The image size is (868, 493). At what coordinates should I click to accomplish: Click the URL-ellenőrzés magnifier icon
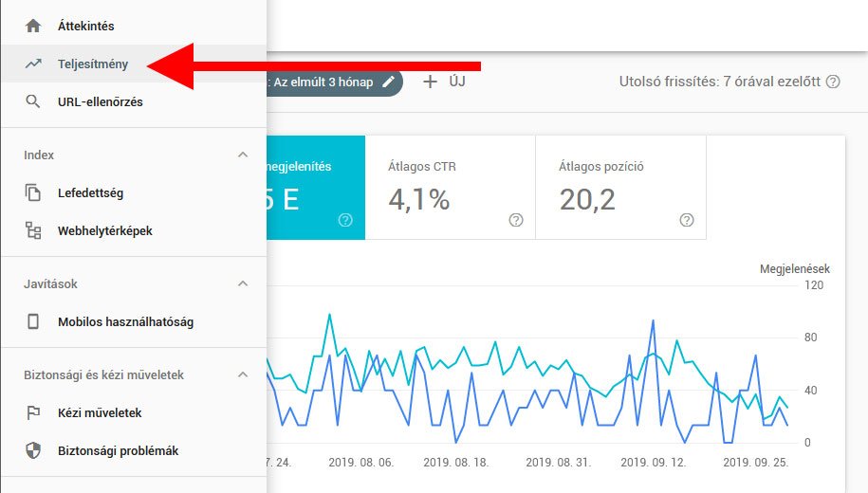(33, 102)
